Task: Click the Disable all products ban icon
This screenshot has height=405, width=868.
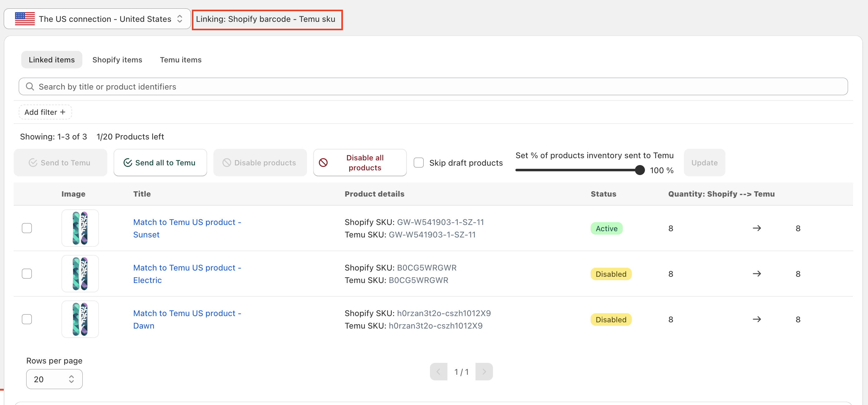Action: 323,163
